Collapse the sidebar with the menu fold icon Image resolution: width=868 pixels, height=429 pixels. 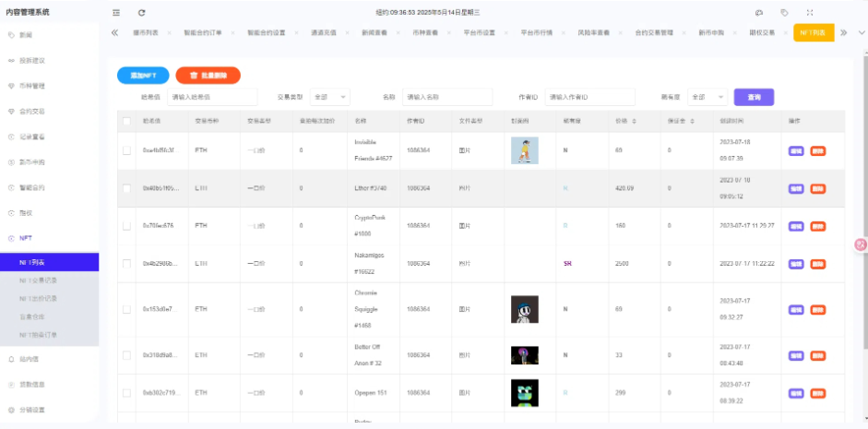(x=115, y=12)
